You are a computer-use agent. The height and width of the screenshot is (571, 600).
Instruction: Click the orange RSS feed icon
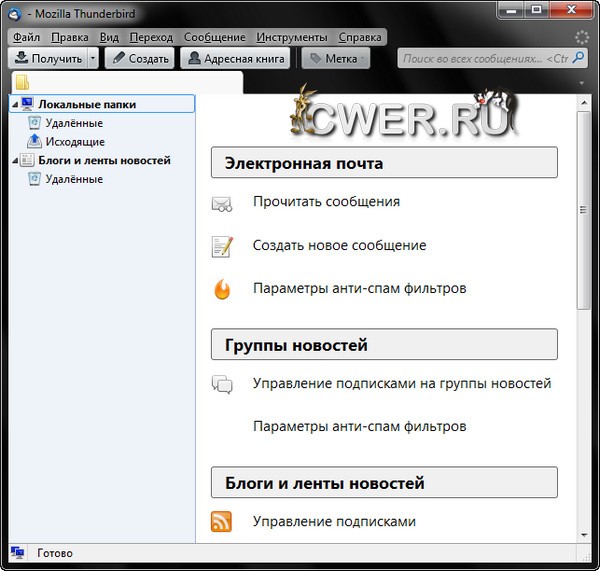pos(222,522)
